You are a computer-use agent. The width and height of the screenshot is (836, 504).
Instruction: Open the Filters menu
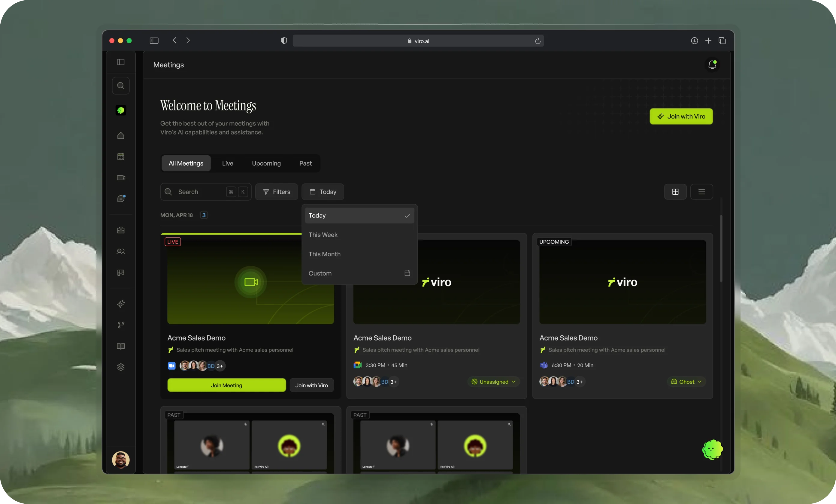click(277, 192)
